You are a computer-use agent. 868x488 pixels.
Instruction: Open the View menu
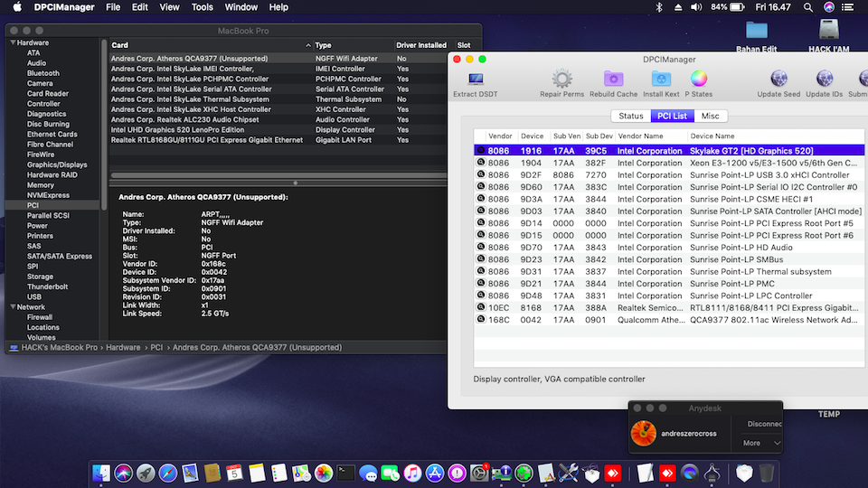click(x=169, y=7)
